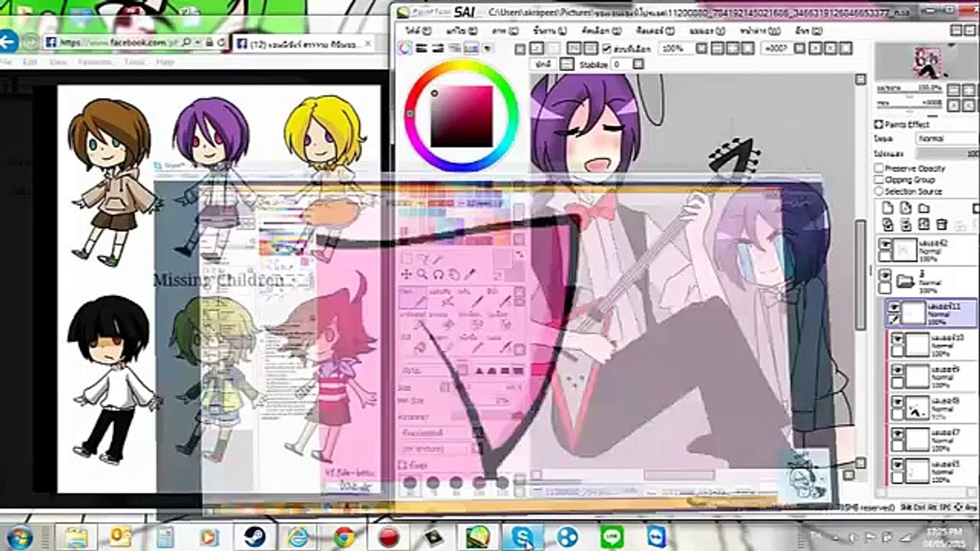Open LINE from the taskbar

[612, 536]
